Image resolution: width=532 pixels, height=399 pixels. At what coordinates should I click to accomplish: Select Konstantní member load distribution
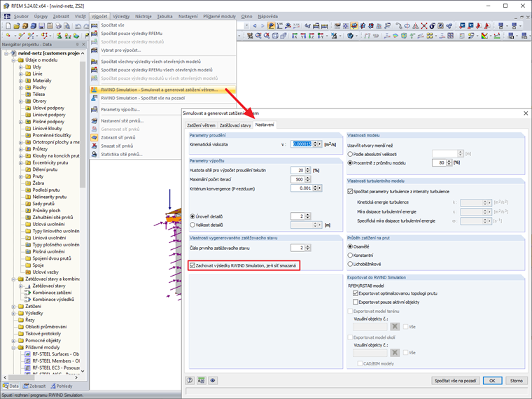point(350,255)
